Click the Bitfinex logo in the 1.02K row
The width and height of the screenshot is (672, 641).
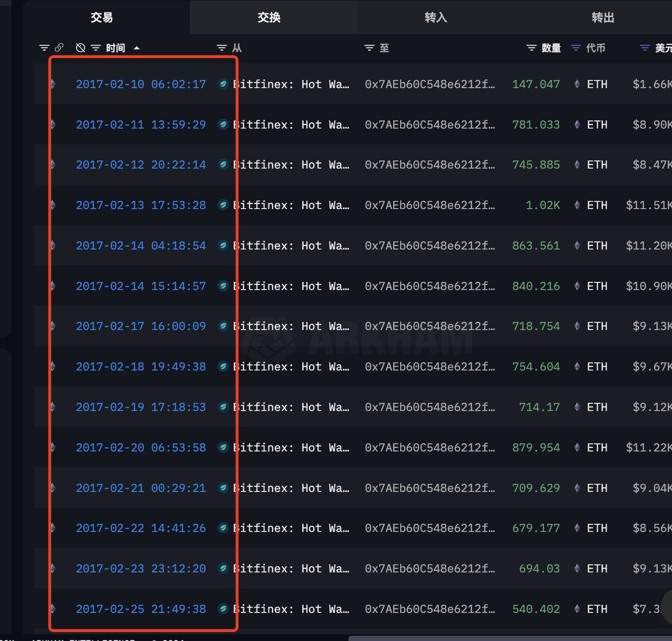pos(223,205)
